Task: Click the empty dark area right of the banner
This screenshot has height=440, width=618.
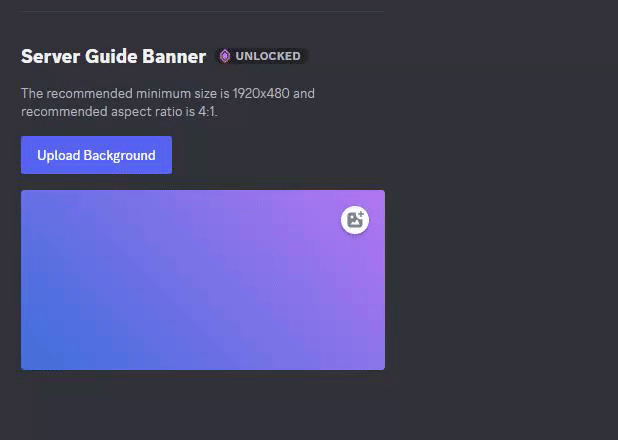Action: pos(501,280)
